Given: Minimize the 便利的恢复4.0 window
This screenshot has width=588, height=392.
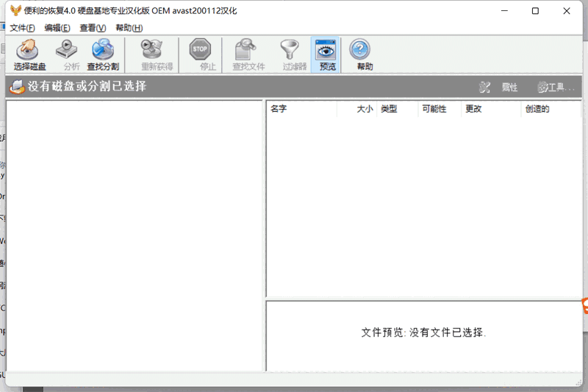Looking at the screenshot, I should 504,11.
